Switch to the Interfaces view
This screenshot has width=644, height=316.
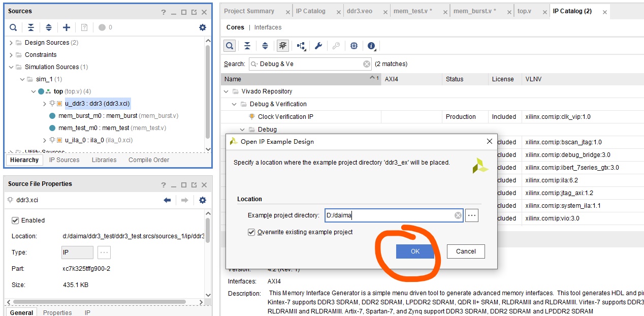(x=268, y=27)
